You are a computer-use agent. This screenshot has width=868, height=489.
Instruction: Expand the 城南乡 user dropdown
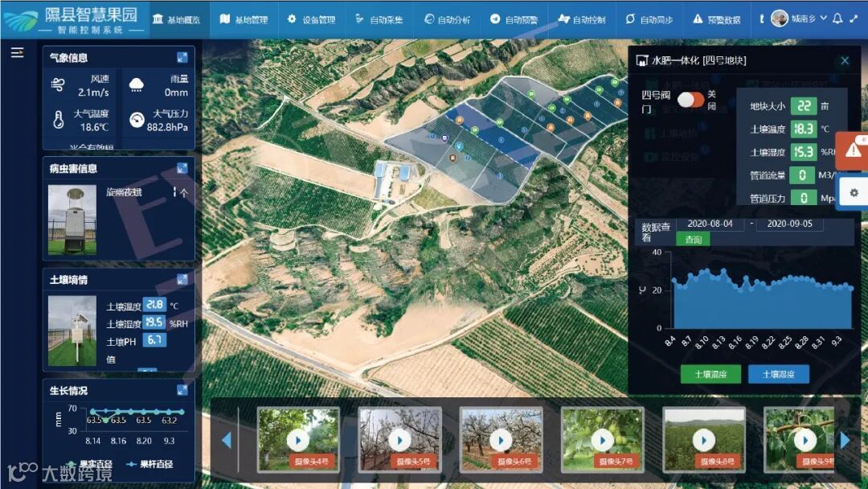click(x=809, y=18)
